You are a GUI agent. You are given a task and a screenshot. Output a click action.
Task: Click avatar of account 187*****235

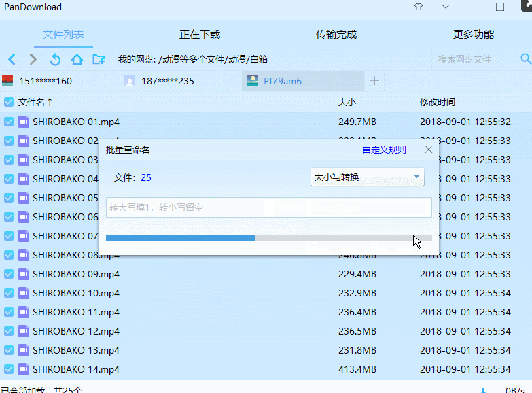coord(130,81)
